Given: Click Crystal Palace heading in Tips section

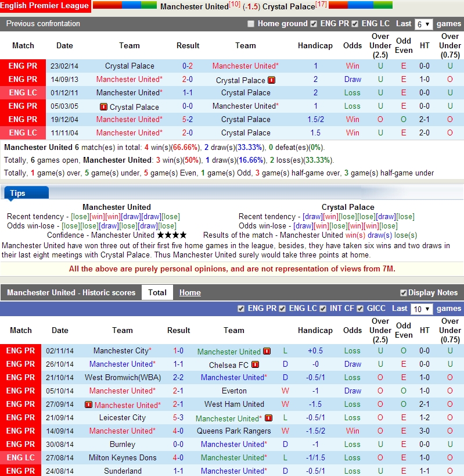Looking at the screenshot, I should tap(348, 207).
